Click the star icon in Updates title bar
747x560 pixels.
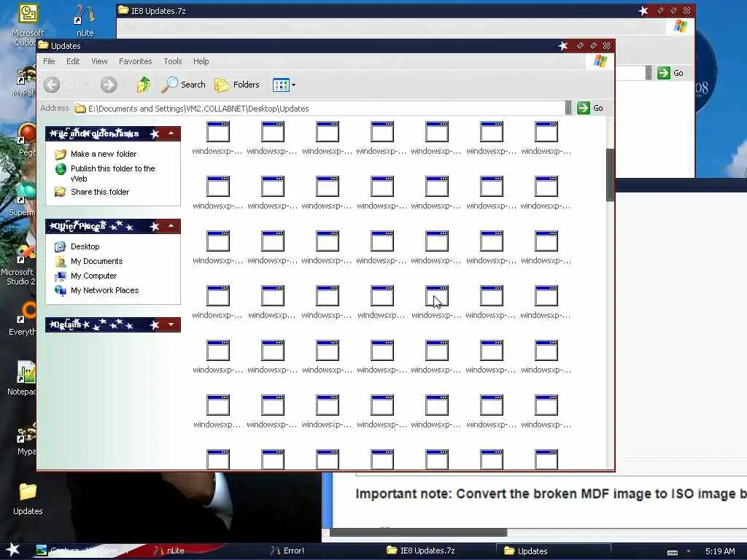[563, 46]
